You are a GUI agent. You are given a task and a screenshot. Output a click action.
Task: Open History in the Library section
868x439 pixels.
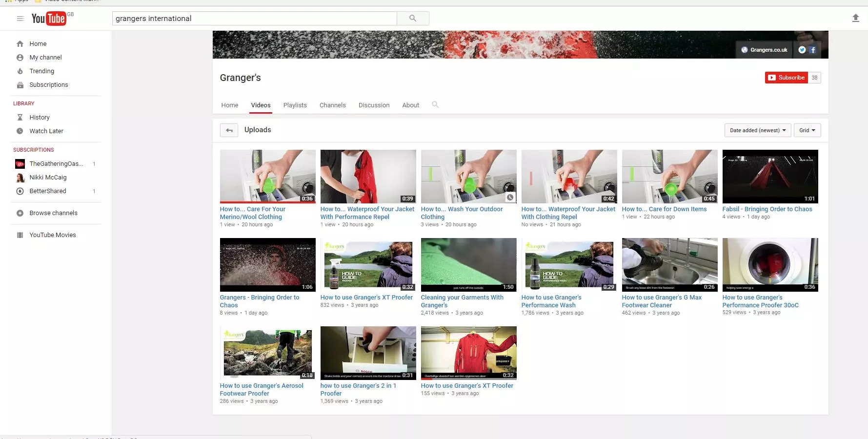[x=39, y=117]
